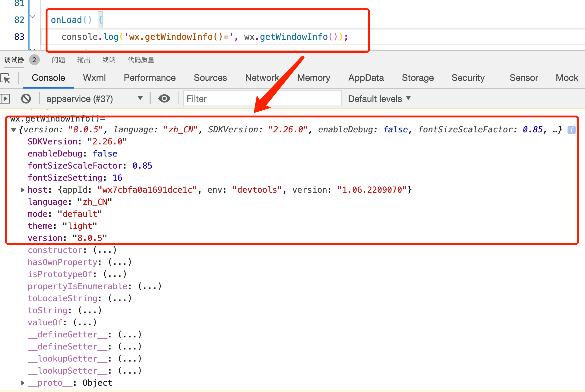Click the blue info icon beside object

[571, 130]
